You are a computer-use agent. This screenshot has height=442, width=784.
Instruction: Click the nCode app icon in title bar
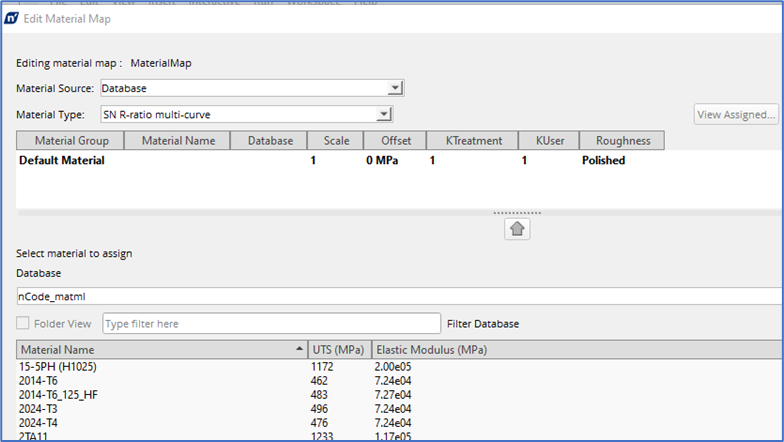pos(13,20)
